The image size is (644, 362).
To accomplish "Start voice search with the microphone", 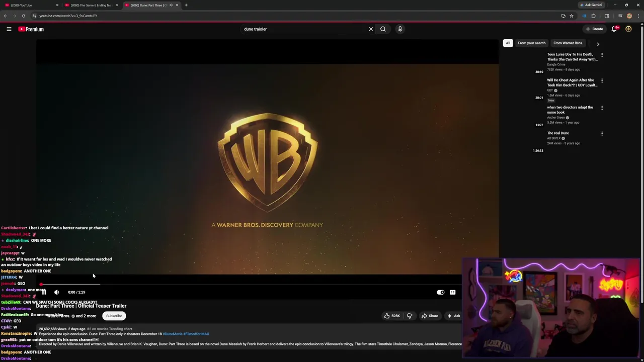I will [x=400, y=29].
